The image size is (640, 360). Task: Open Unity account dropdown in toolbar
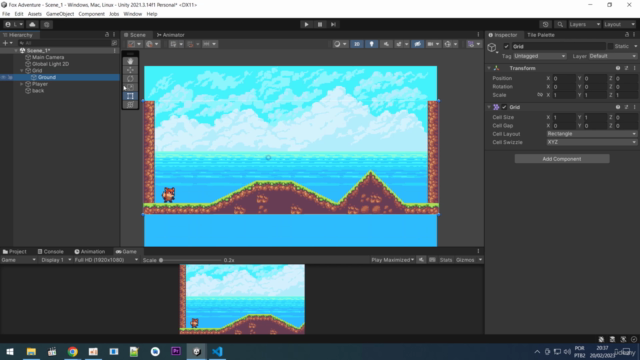coord(14,24)
